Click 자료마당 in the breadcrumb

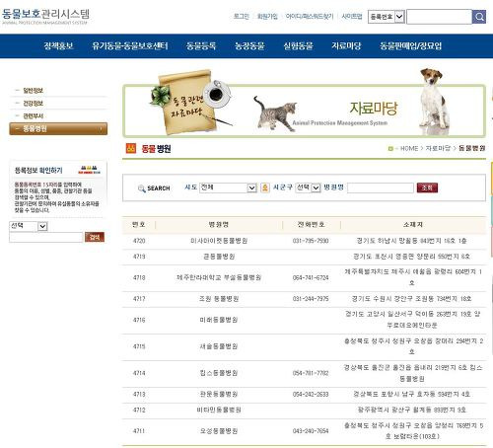(438, 149)
